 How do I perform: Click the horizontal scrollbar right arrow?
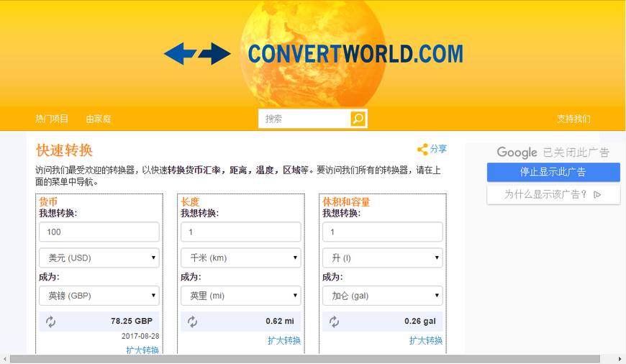[620, 359]
